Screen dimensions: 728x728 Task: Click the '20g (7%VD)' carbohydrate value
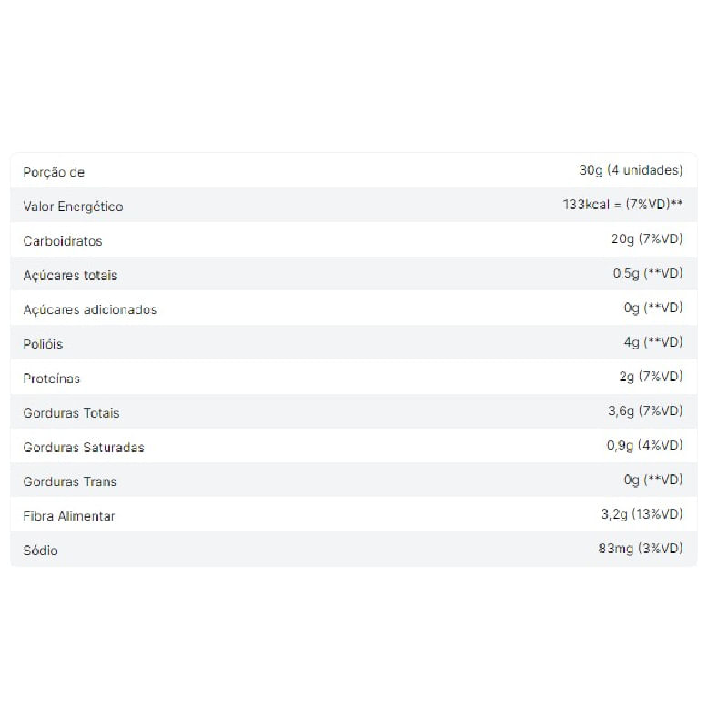coord(647,239)
